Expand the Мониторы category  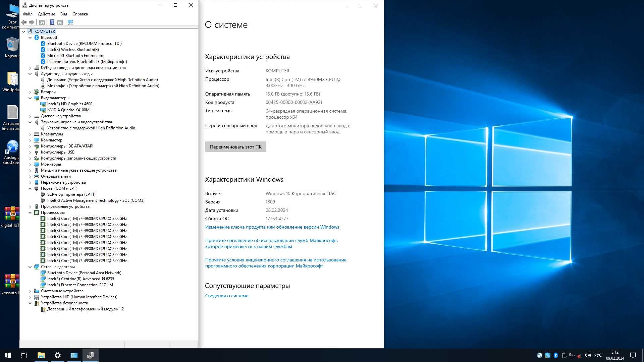(x=30, y=164)
